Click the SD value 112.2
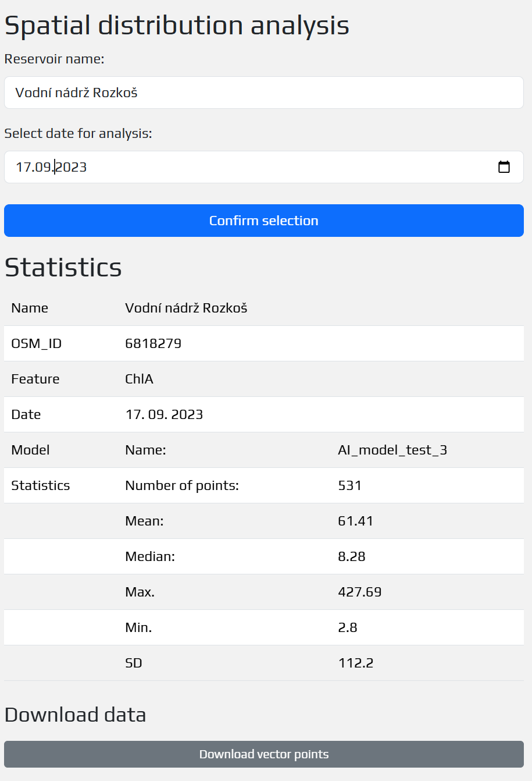The width and height of the screenshot is (532, 781). point(356,663)
